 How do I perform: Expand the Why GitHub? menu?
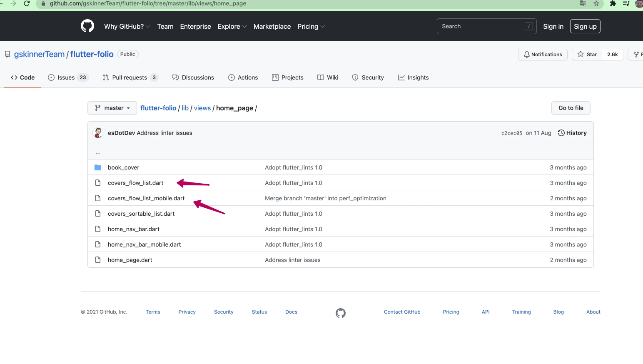click(127, 26)
